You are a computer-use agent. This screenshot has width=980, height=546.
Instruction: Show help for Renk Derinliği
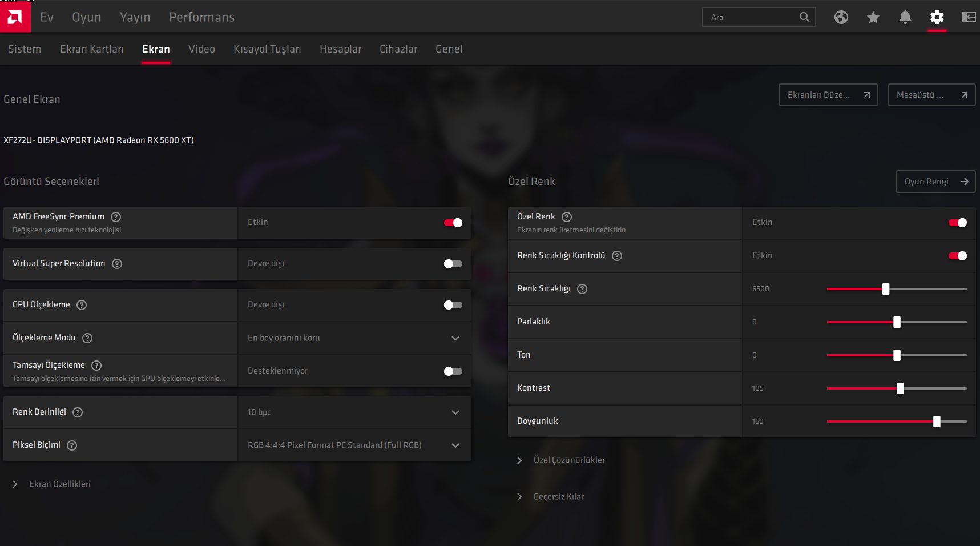78,412
